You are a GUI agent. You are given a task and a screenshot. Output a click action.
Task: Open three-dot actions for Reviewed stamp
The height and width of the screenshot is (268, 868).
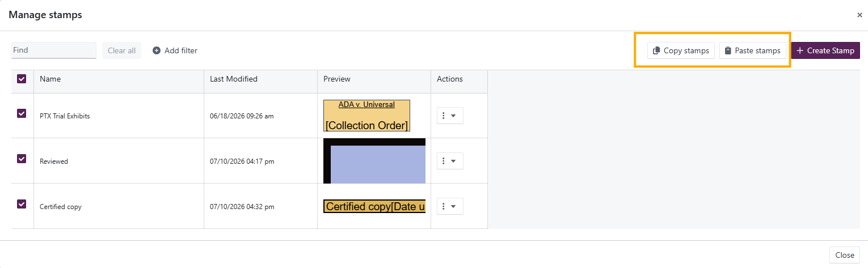pyautogui.click(x=444, y=161)
